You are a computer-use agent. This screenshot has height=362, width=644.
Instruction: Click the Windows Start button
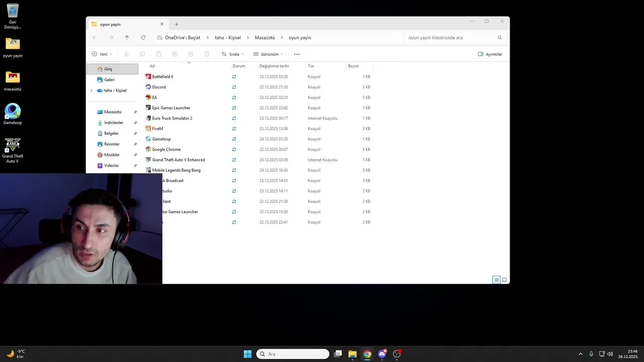pyautogui.click(x=248, y=354)
